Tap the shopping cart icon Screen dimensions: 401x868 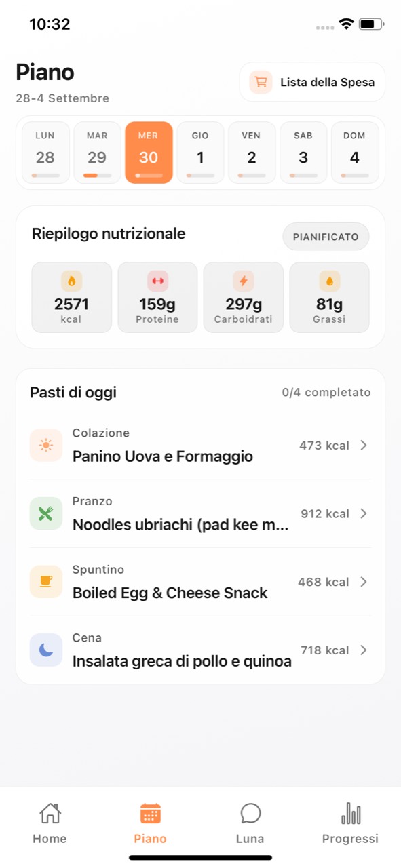[x=261, y=83]
